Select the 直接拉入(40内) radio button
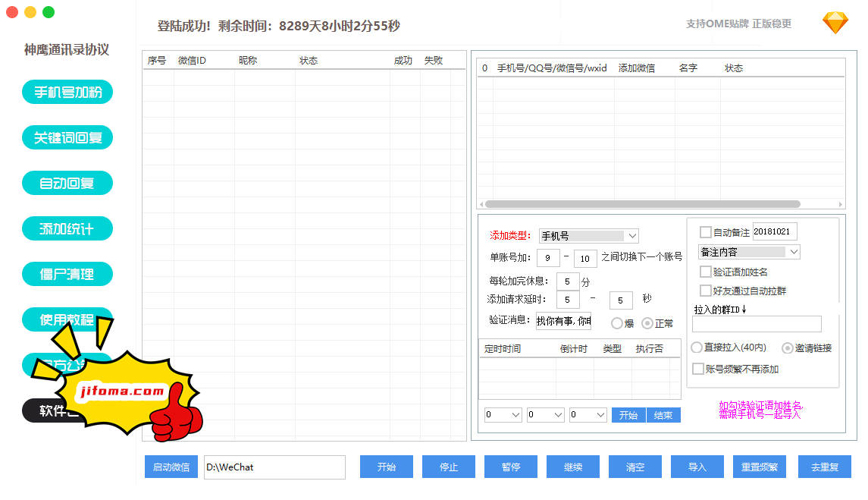Screen dimensions: 868x500 click(x=696, y=348)
